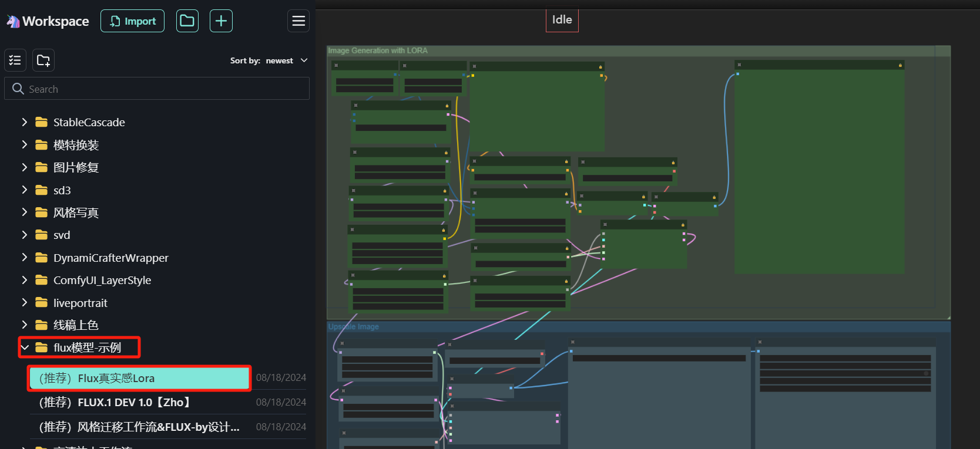Click the sd3 folder icon
The width and height of the screenshot is (980, 449).
click(41, 190)
